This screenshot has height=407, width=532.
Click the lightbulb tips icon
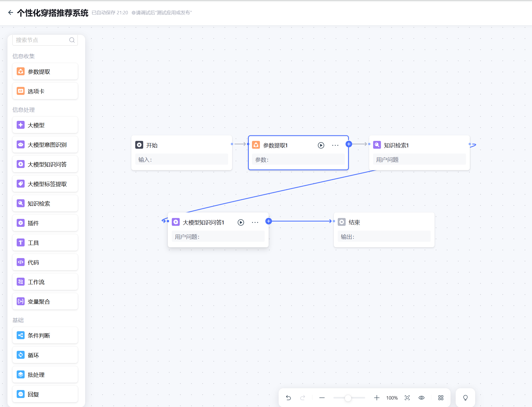(x=465, y=398)
